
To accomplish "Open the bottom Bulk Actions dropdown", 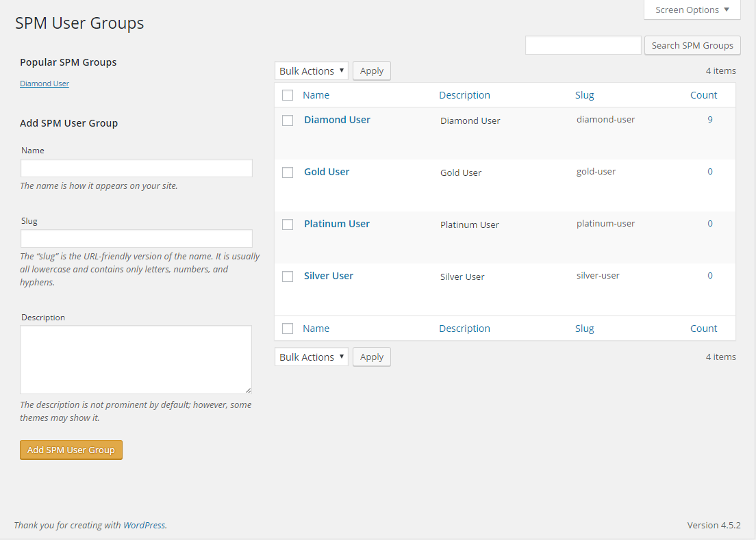I will tap(312, 357).
